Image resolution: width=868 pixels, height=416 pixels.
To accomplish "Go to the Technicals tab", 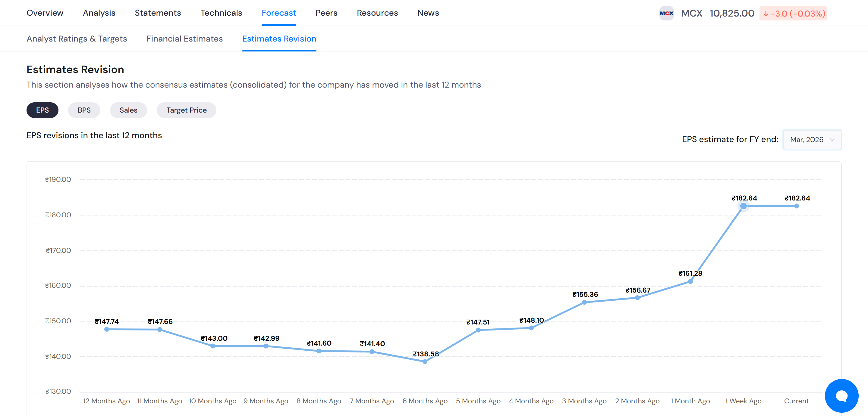I will click(221, 13).
